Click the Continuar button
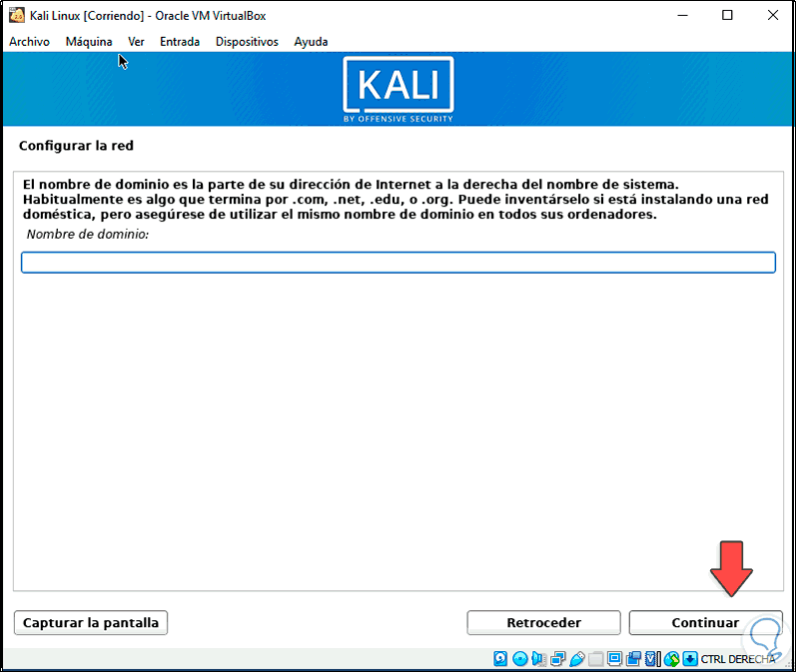This screenshot has width=796, height=672. (x=705, y=622)
